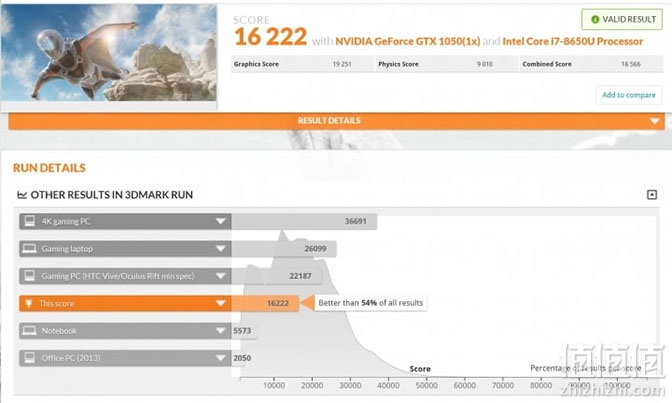This screenshot has height=403, width=672.
Task: Click the green Valid Result info icon
Action: [x=595, y=19]
